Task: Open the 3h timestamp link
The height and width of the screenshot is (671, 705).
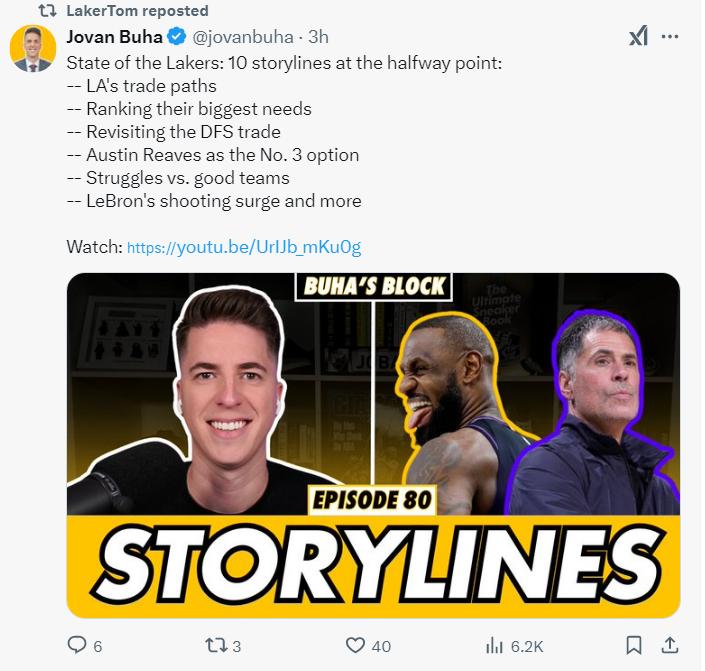Action: point(318,37)
